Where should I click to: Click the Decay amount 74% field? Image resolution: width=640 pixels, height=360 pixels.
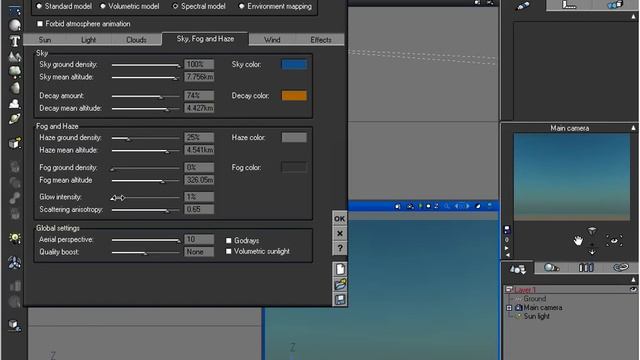coord(199,96)
